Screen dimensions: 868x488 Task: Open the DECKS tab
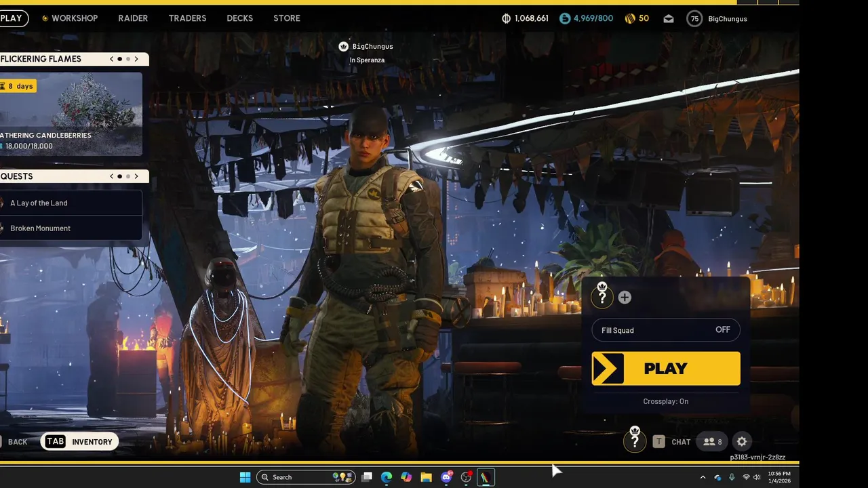240,18
